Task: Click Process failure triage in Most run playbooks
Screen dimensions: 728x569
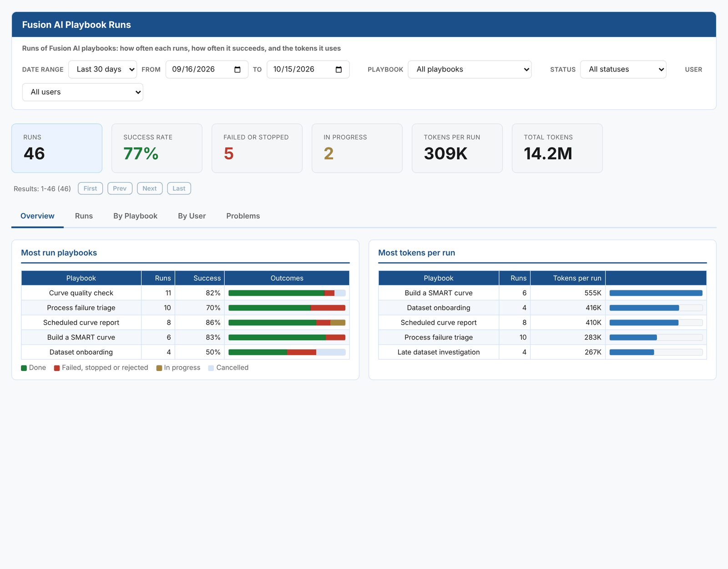Action: point(81,308)
